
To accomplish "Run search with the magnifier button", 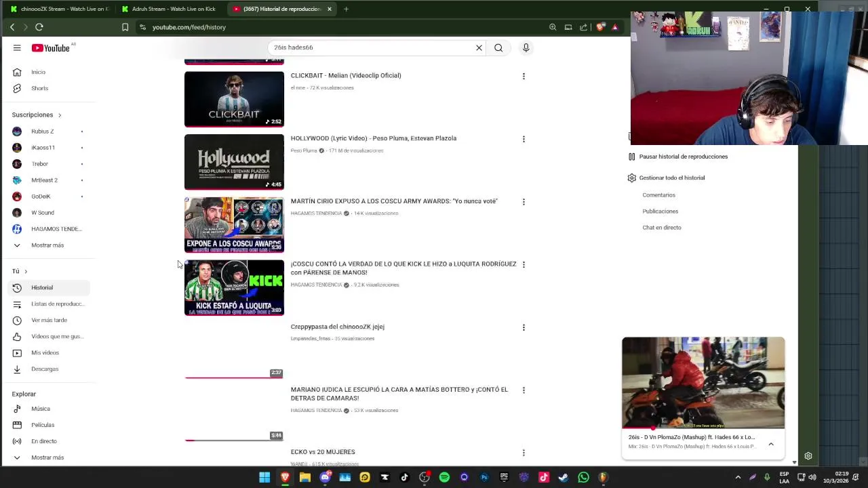I will pyautogui.click(x=498, y=47).
